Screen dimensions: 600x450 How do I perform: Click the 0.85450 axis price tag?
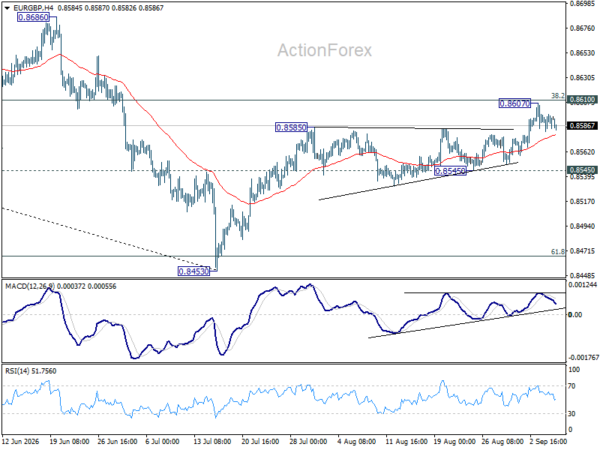pos(582,170)
